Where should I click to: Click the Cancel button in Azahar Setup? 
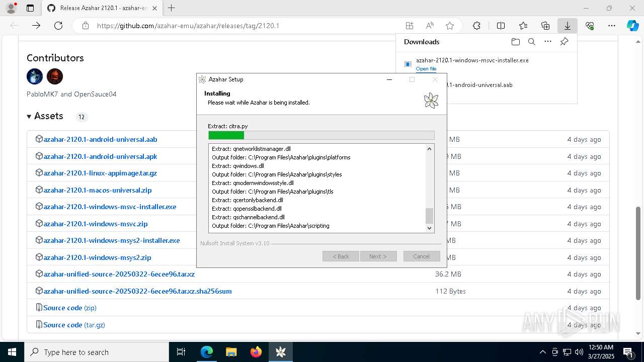[x=422, y=256]
